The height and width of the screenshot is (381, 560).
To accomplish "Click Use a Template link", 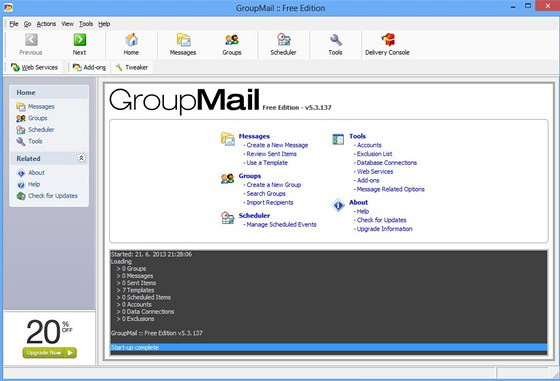I will click(x=267, y=162).
